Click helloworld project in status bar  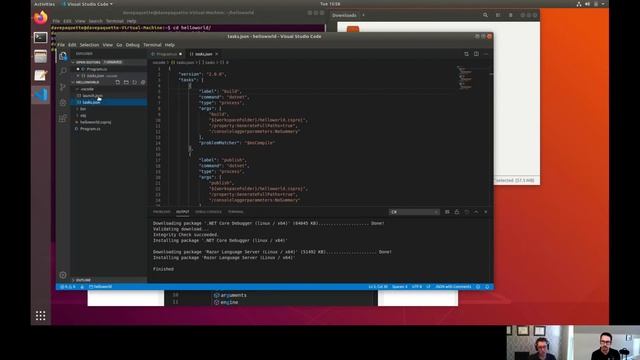point(100,287)
